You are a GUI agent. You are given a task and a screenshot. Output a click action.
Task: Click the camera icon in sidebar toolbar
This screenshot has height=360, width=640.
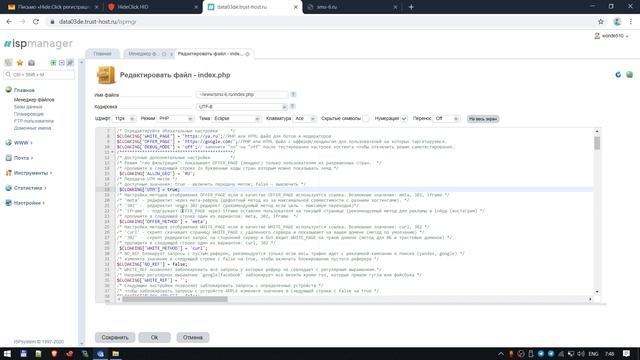click(x=31, y=62)
